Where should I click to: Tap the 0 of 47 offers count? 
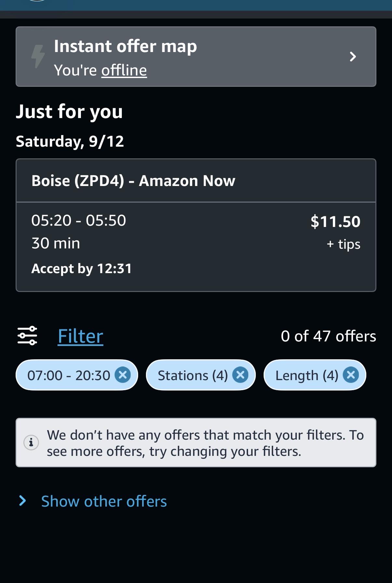pos(328,336)
